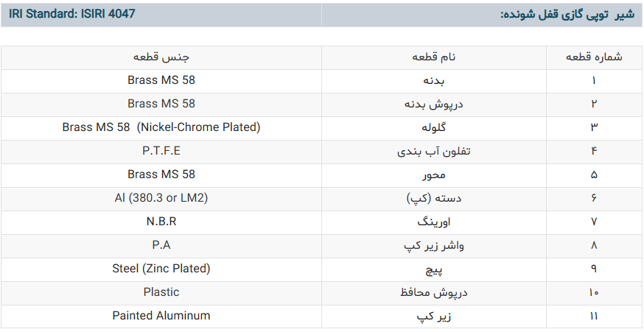
Task: Click the part name 'دسته (کپ)'
Action: coord(434,199)
